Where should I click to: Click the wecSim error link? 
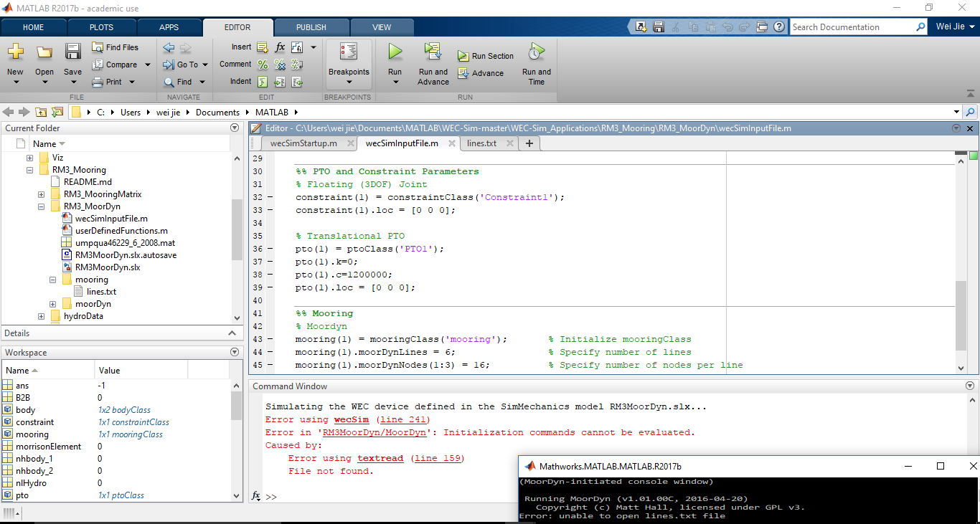[352, 419]
